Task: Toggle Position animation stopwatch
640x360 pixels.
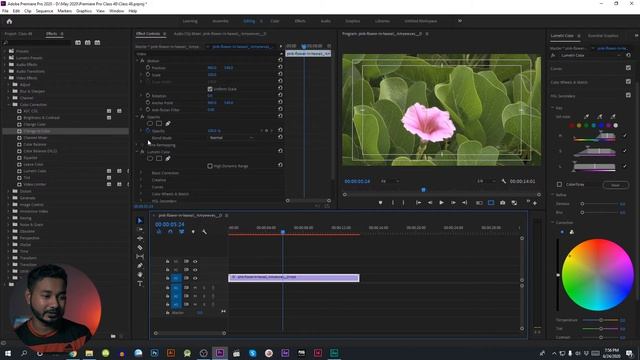Action: pos(148,68)
